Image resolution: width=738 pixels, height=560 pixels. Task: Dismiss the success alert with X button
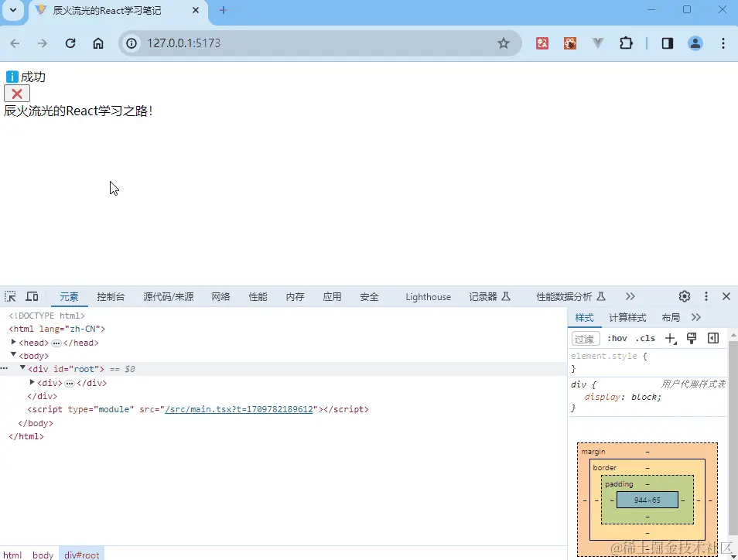point(17,94)
